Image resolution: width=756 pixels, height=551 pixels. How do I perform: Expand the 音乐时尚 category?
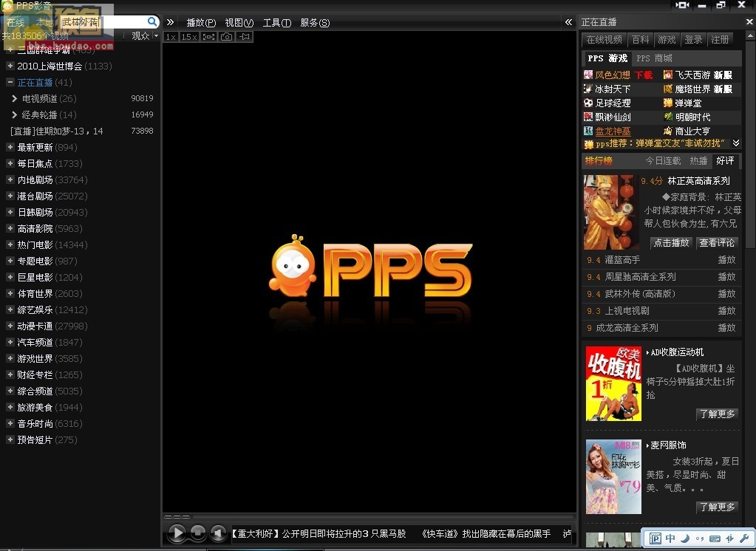pos(10,422)
